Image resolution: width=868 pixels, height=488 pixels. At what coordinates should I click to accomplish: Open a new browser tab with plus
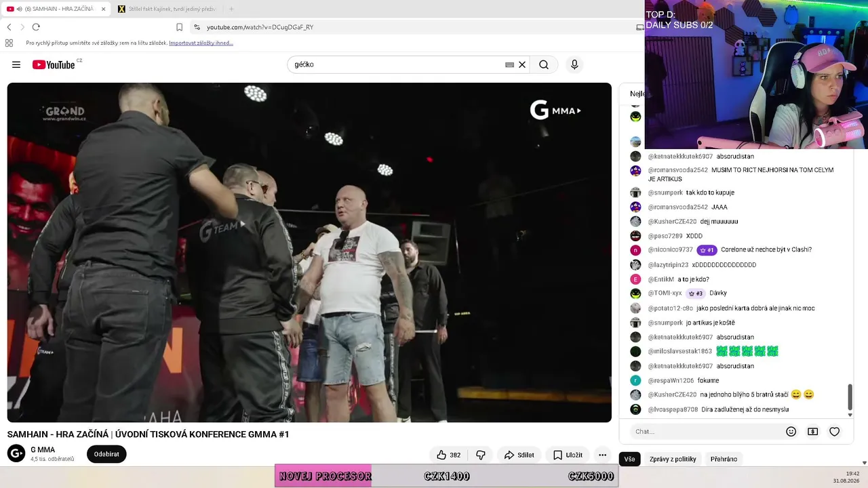231,9
